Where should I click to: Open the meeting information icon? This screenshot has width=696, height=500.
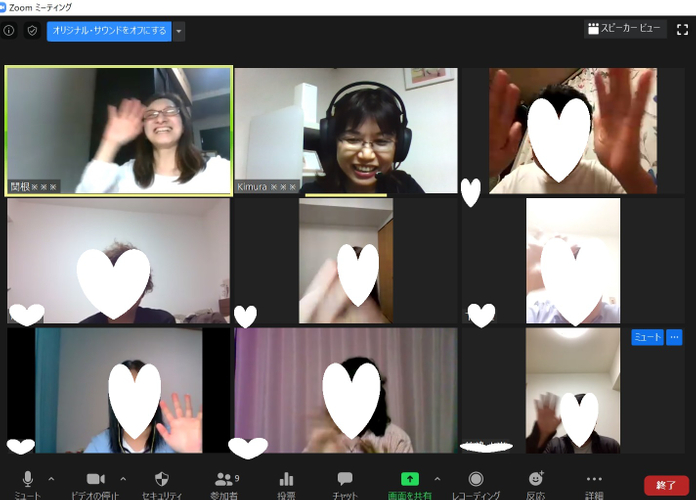(9, 31)
